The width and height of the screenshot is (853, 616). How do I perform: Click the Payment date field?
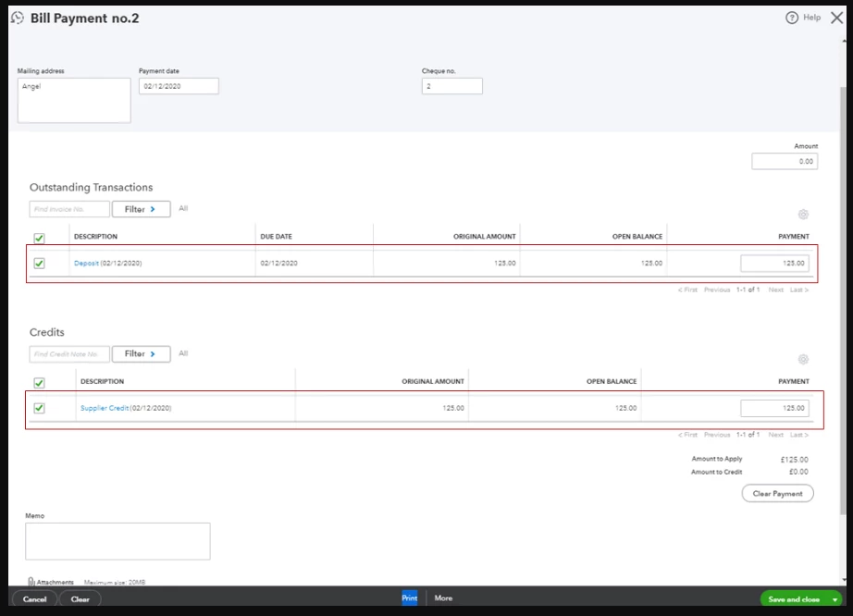(179, 86)
